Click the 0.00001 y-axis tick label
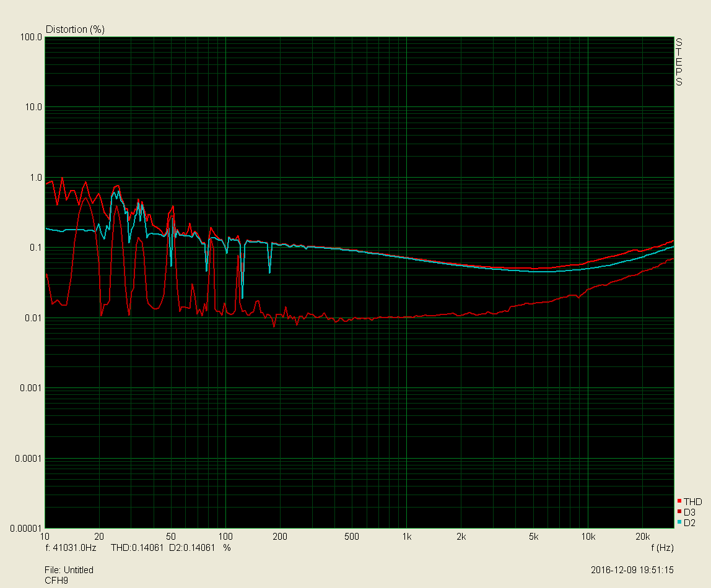 (x=26, y=528)
